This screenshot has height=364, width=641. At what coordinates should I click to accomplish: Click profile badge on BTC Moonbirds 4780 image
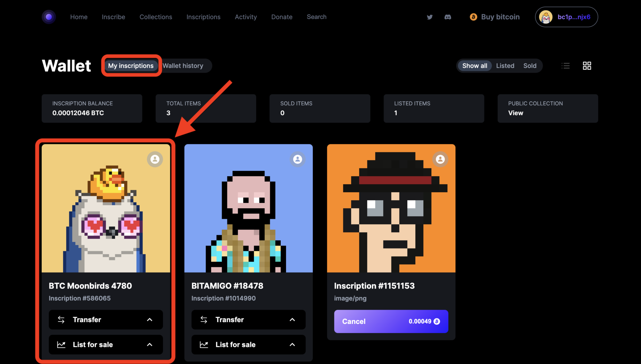coord(155,159)
